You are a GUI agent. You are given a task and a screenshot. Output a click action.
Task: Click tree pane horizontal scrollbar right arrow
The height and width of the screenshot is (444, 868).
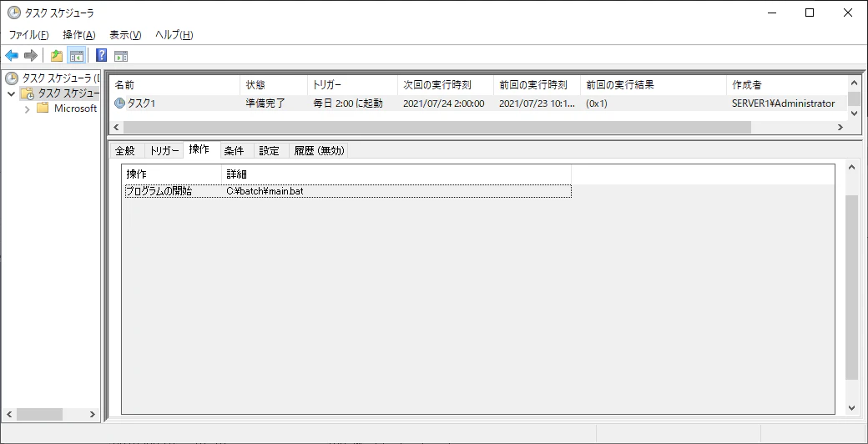point(93,414)
